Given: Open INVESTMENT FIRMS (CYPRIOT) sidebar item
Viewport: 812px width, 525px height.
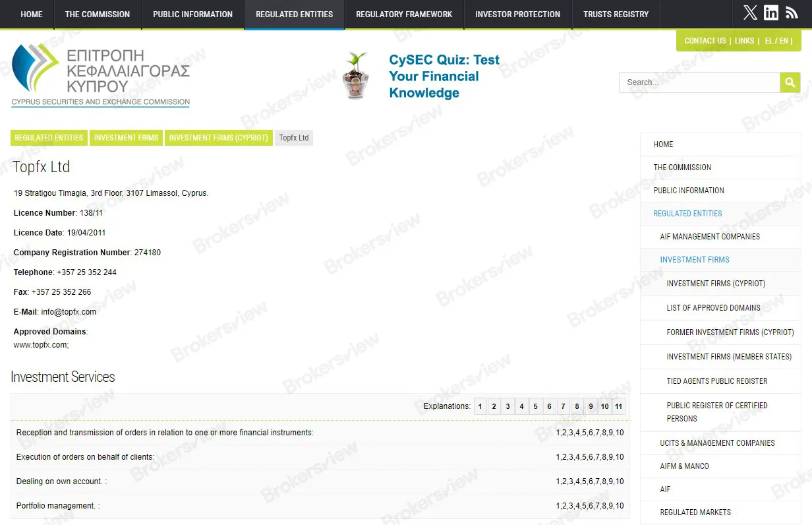Looking at the screenshot, I should click(x=720, y=284).
